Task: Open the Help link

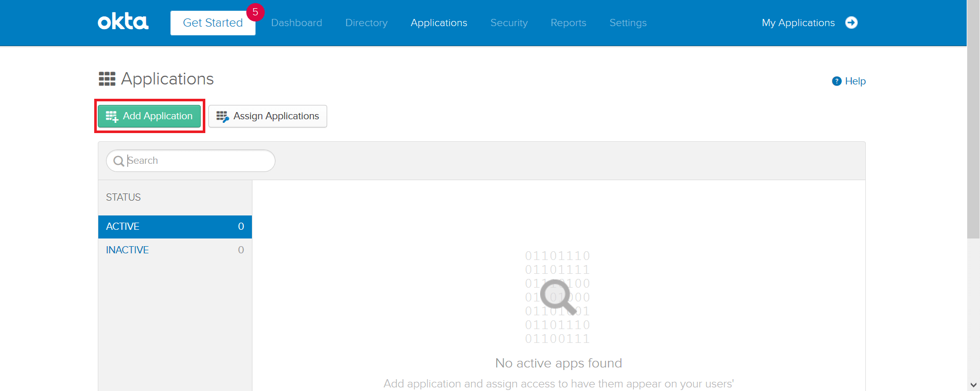Action: click(855, 81)
